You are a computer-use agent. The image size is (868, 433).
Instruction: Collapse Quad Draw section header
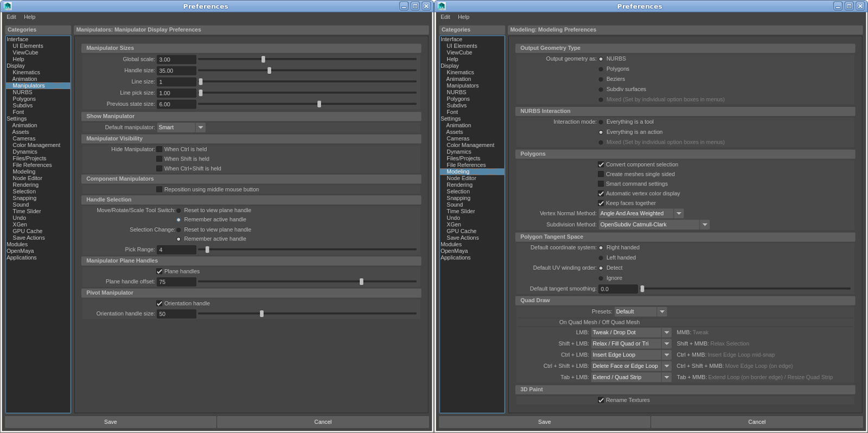[685, 301]
